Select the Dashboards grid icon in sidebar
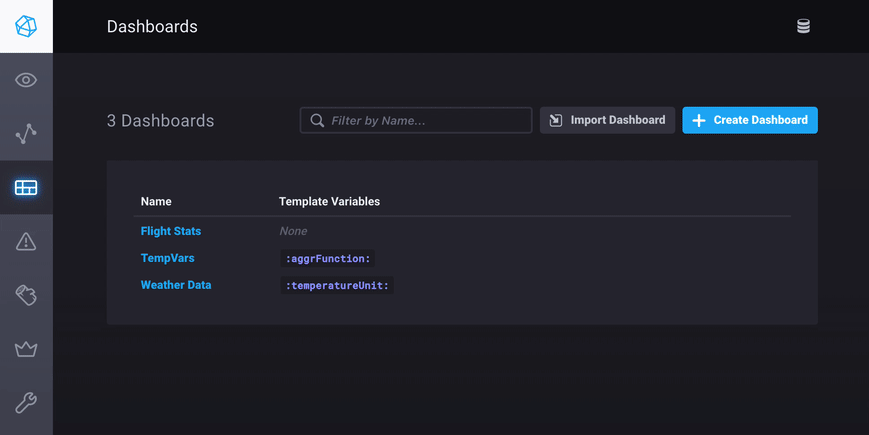 26,188
